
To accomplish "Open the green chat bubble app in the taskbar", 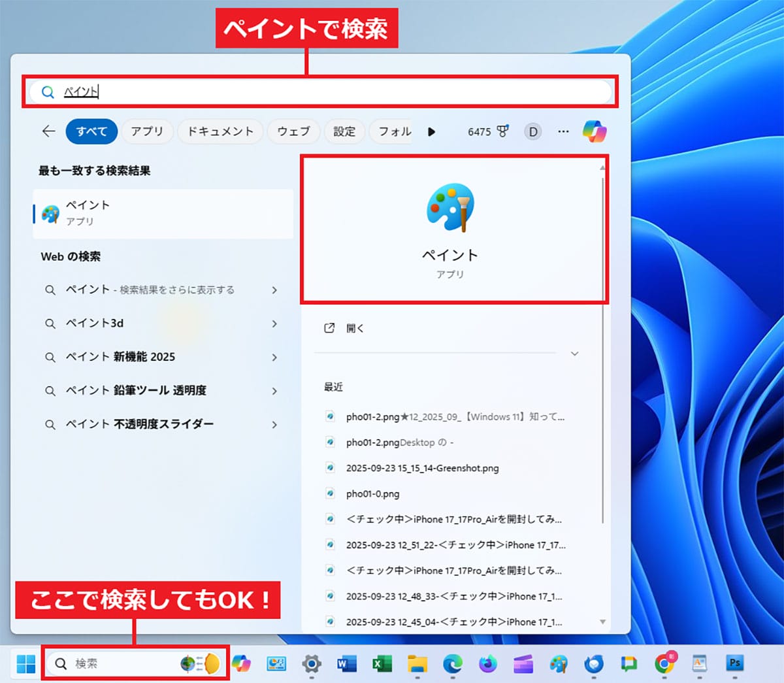I will tap(629, 664).
